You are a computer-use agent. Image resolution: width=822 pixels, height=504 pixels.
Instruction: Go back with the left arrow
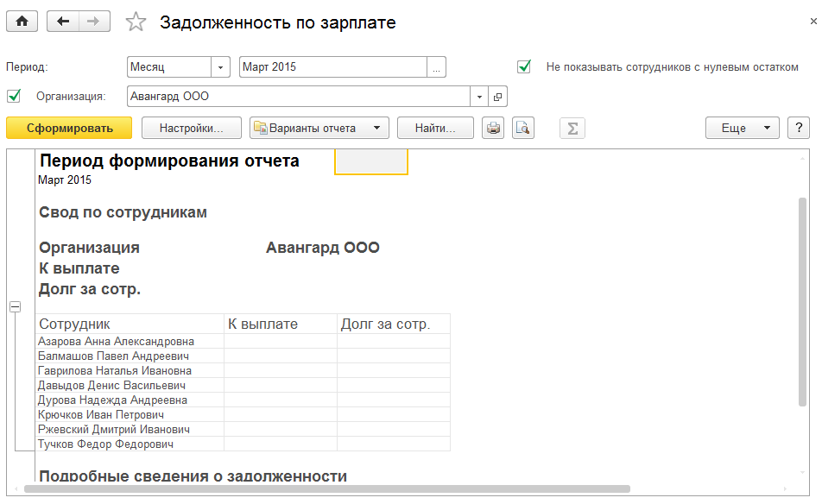pos(62,22)
